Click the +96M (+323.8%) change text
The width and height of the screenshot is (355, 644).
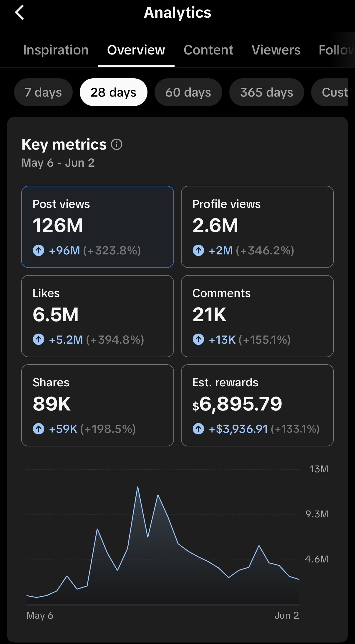(95, 251)
